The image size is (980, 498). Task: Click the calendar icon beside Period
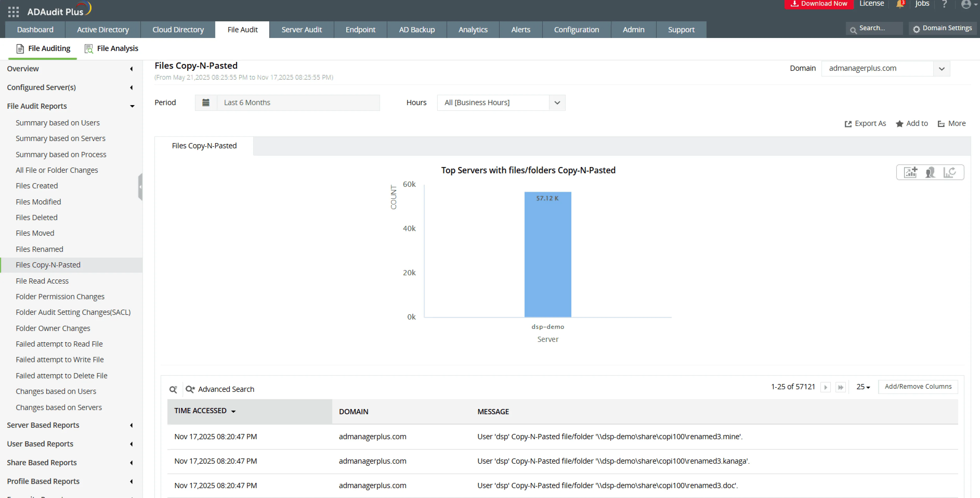click(206, 103)
